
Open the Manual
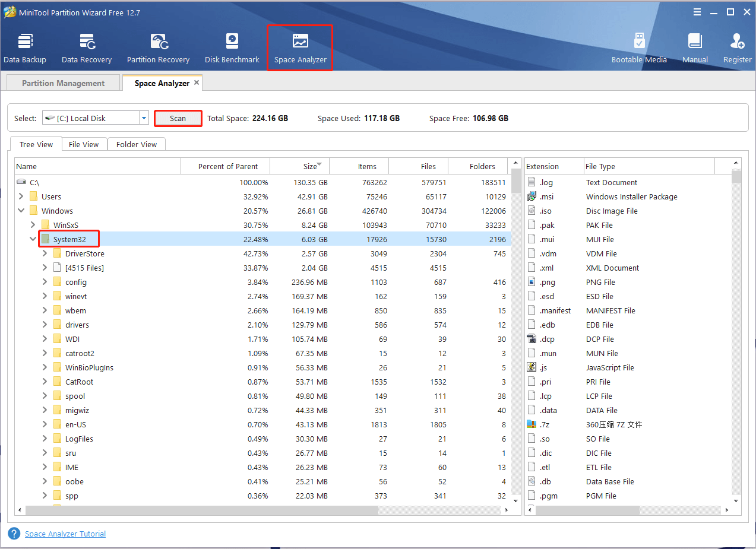(695, 48)
